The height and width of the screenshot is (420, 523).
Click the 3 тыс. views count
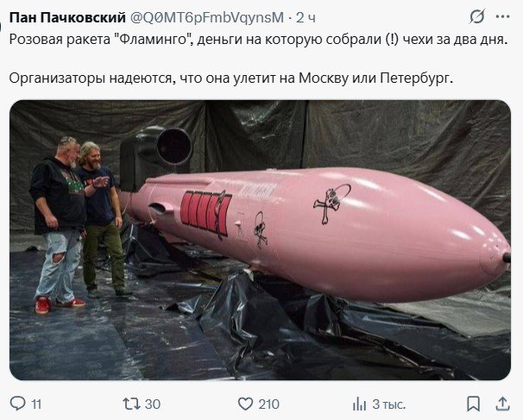coord(388,404)
